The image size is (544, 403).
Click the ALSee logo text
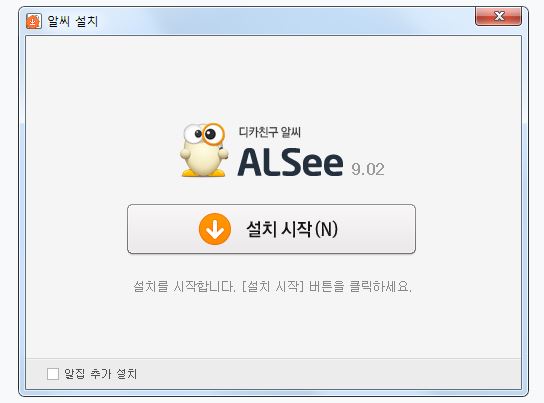290,162
